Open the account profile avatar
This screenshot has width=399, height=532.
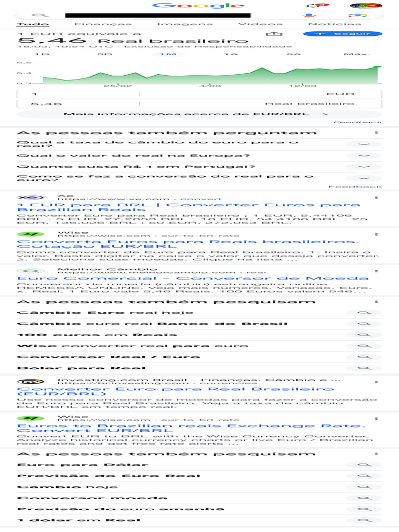click(366, 5)
